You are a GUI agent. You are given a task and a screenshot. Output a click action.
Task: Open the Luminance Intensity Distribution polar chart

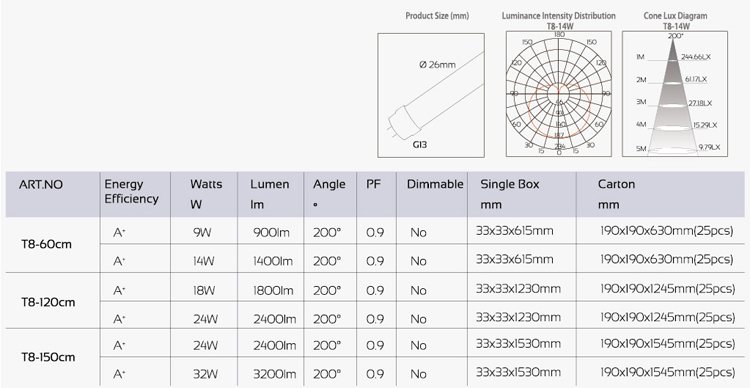coord(559,94)
